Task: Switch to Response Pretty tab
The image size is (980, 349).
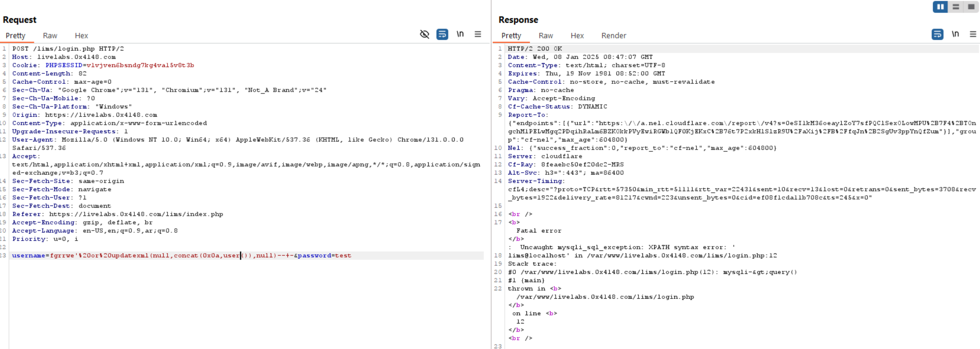Action: pos(511,35)
